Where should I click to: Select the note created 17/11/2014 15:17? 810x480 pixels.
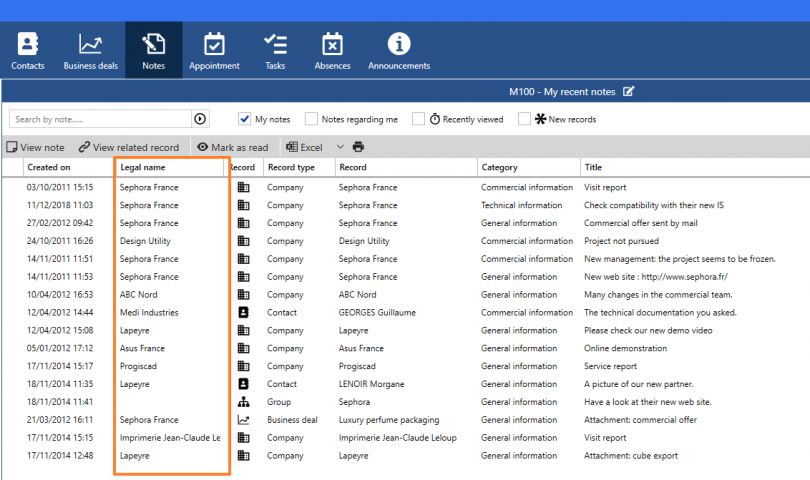point(60,366)
